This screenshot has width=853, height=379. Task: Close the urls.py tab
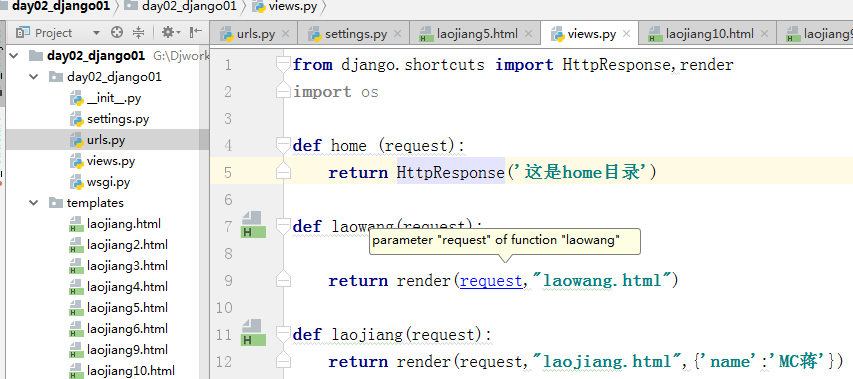point(286,34)
